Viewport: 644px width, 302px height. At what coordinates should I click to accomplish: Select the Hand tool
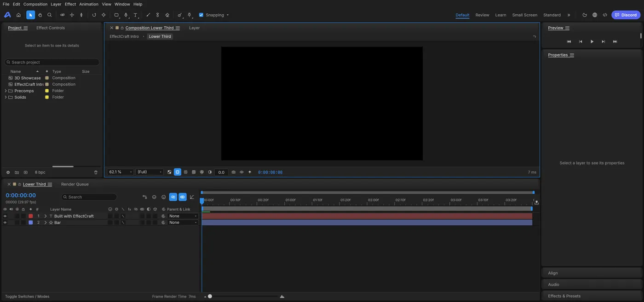[x=40, y=15]
